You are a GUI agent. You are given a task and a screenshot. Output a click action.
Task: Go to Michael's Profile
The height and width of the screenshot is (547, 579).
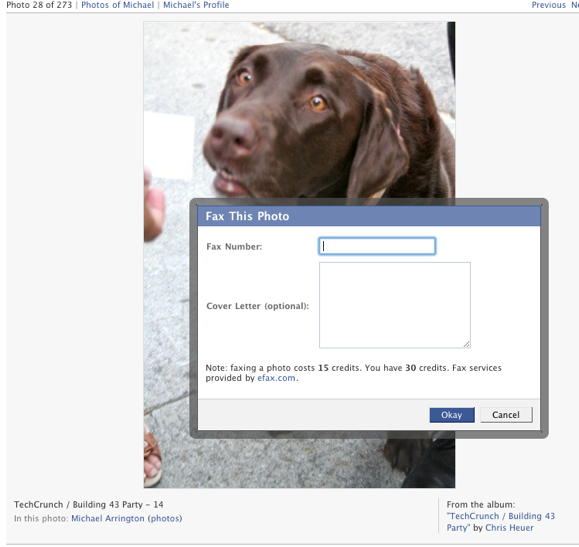pyautogui.click(x=196, y=5)
